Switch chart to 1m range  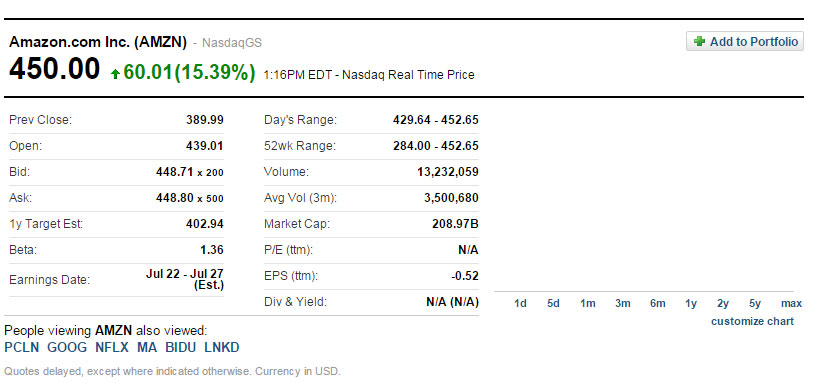588,303
